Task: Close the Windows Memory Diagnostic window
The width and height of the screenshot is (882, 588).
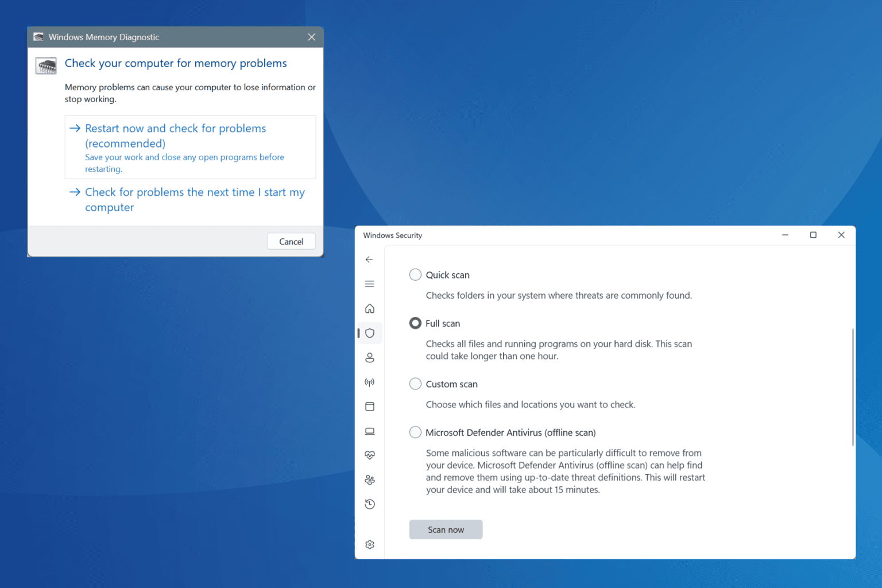Action: (x=311, y=37)
